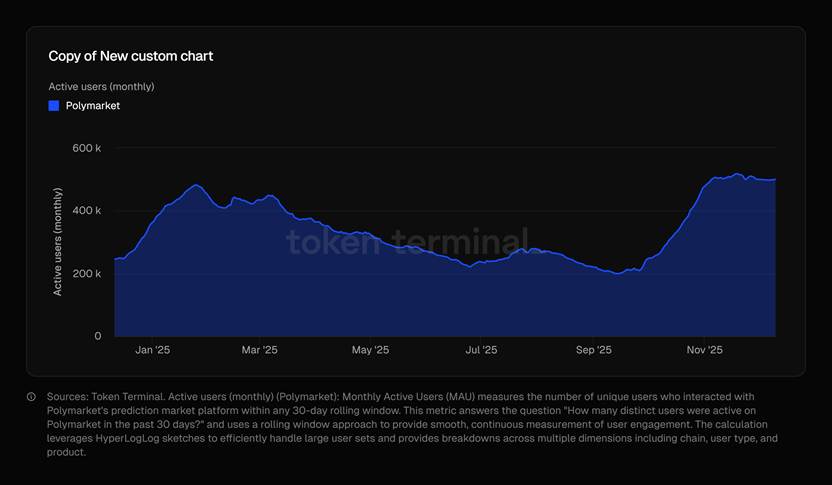The image size is (832, 485).
Task: Click the 400 k y-axis label
Action: [85, 211]
